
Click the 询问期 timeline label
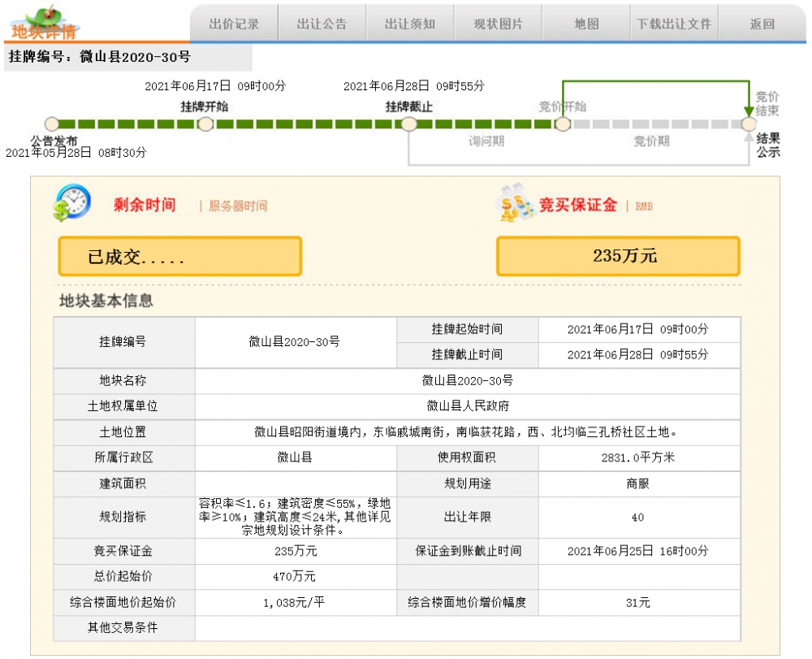(x=486, y=141)
